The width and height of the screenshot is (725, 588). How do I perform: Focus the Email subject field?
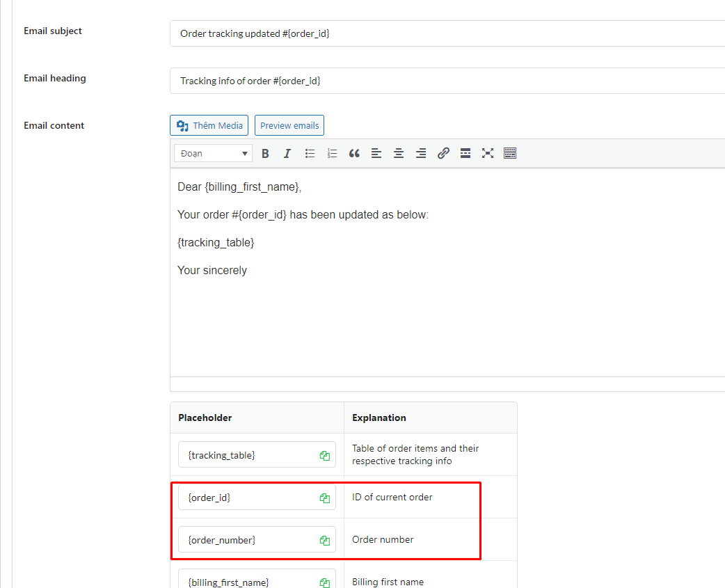pos(447,33)
